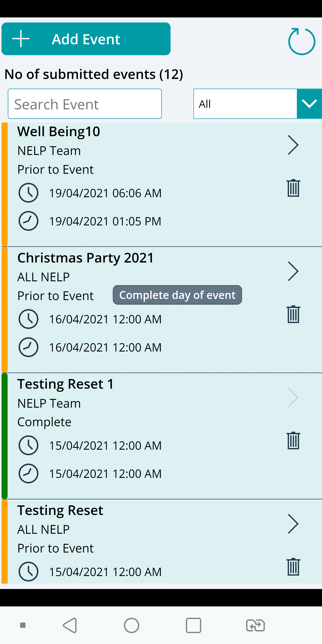
Task: Delete the Testing Reset 1 event
Action: click(293, 441)
